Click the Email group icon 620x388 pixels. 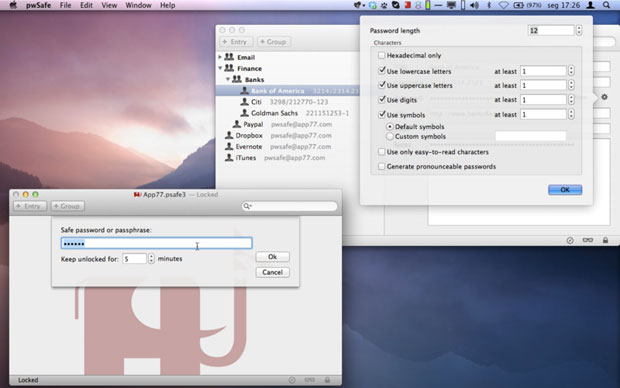tap(229, 57)
